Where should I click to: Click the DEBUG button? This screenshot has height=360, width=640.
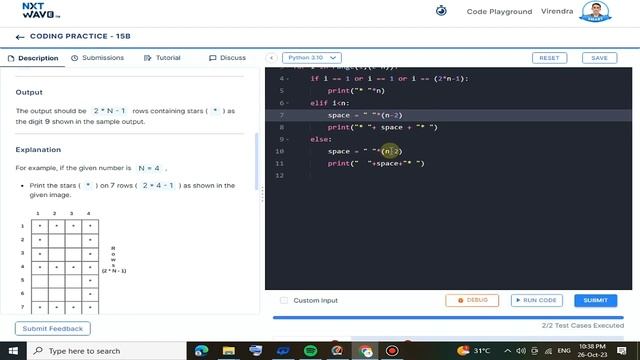[x=472, y=300]
